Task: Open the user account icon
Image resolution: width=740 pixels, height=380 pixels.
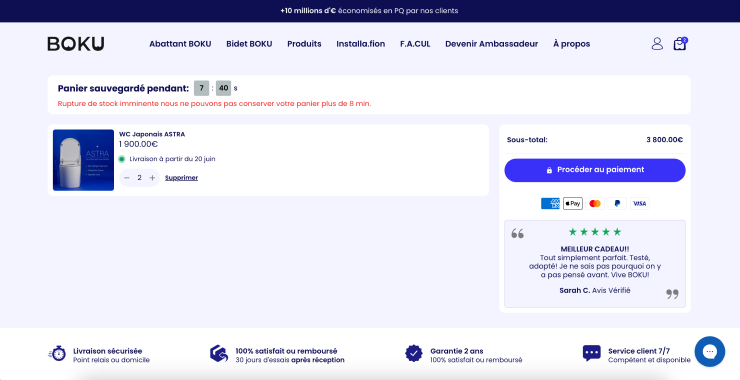Action: coord(657,44)
